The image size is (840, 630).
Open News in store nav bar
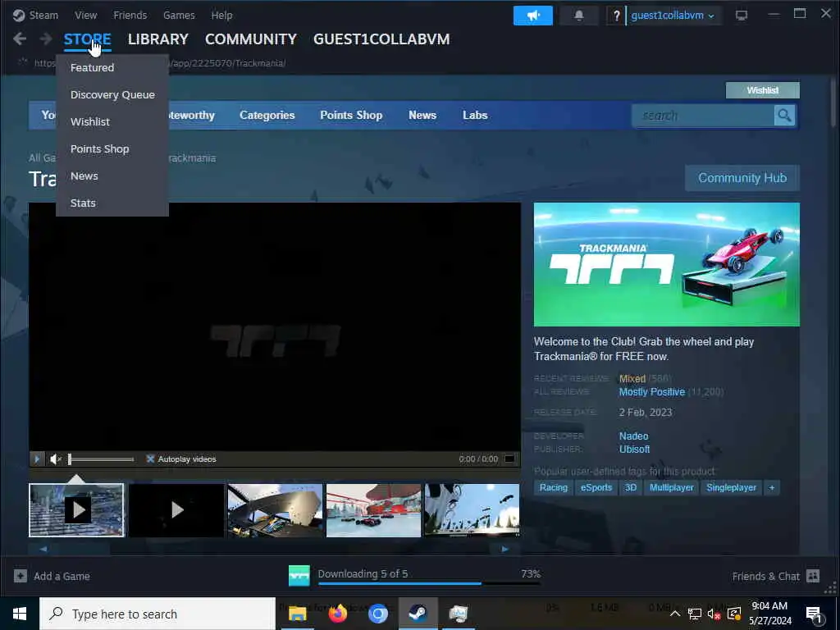pos(422,115)
